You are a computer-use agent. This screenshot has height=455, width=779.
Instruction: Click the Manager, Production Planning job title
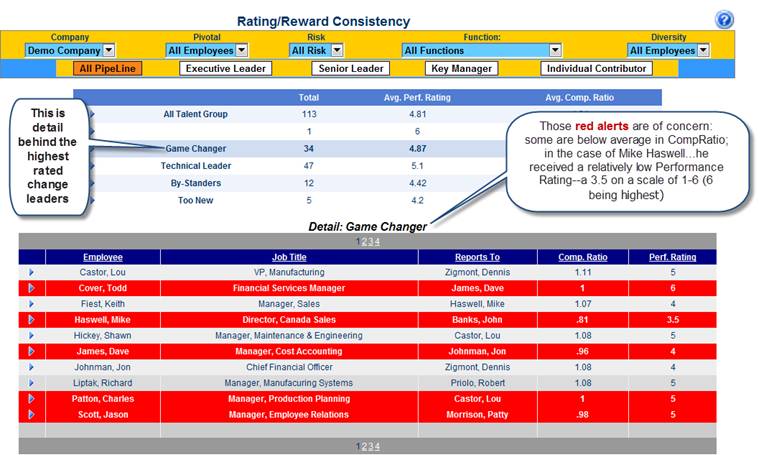[289, 399]
